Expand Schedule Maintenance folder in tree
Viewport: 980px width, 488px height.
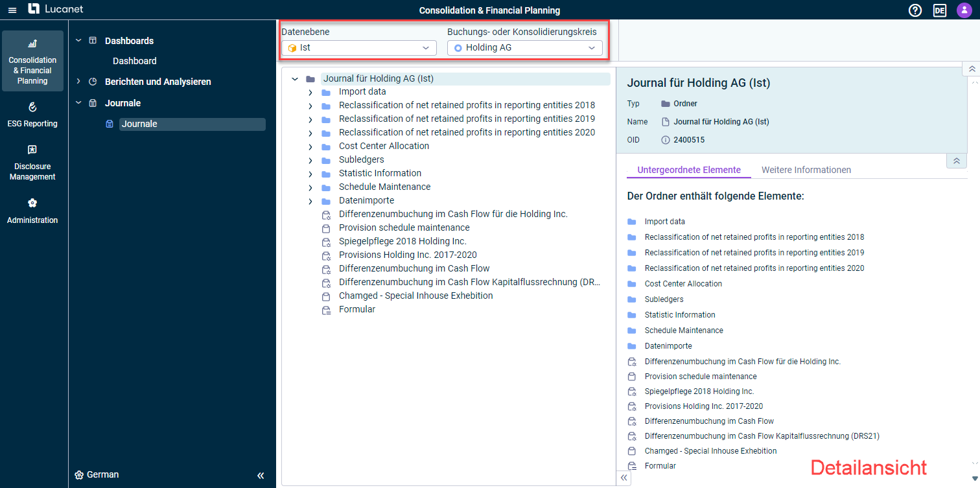coord(310,187)
